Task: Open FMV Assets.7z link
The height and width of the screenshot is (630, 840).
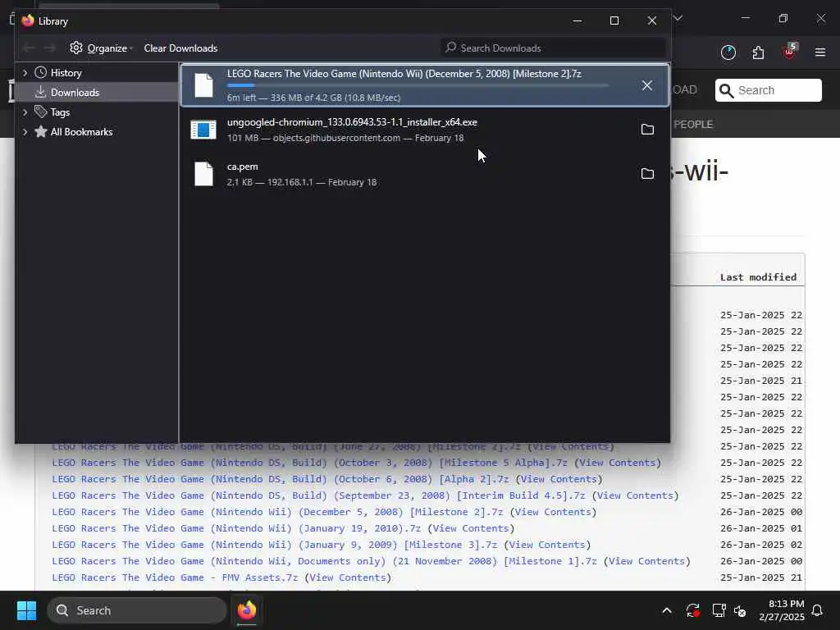Action: point(175,577)
